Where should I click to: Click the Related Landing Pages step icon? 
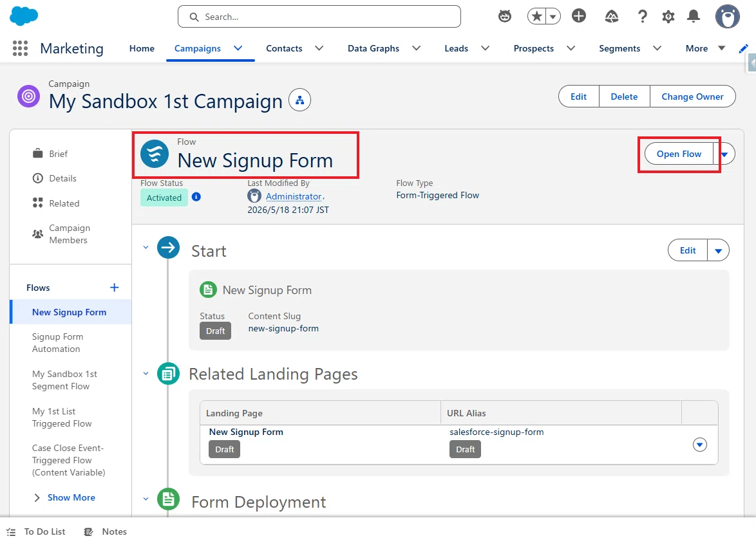tap(168, 373)
